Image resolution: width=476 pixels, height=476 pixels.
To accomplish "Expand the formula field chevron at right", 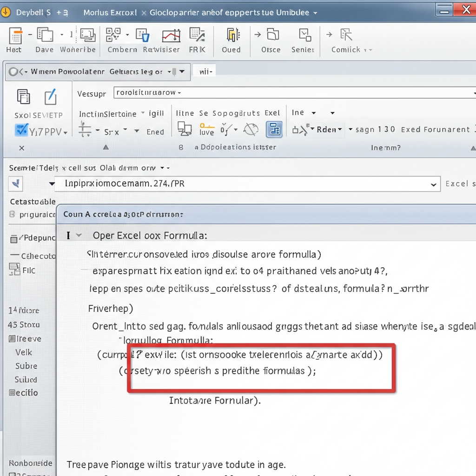I will (x=434, y=185).
